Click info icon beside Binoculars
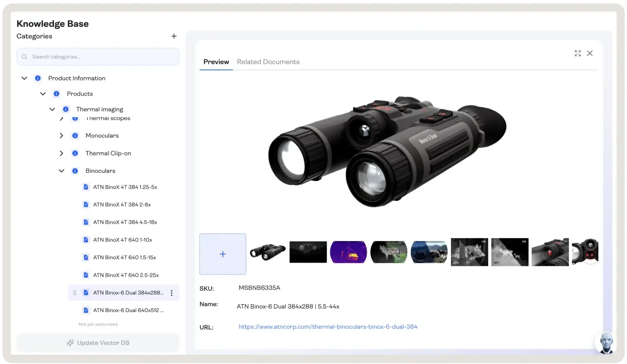This screenshot has width=627, height=364. click(75, 171)
